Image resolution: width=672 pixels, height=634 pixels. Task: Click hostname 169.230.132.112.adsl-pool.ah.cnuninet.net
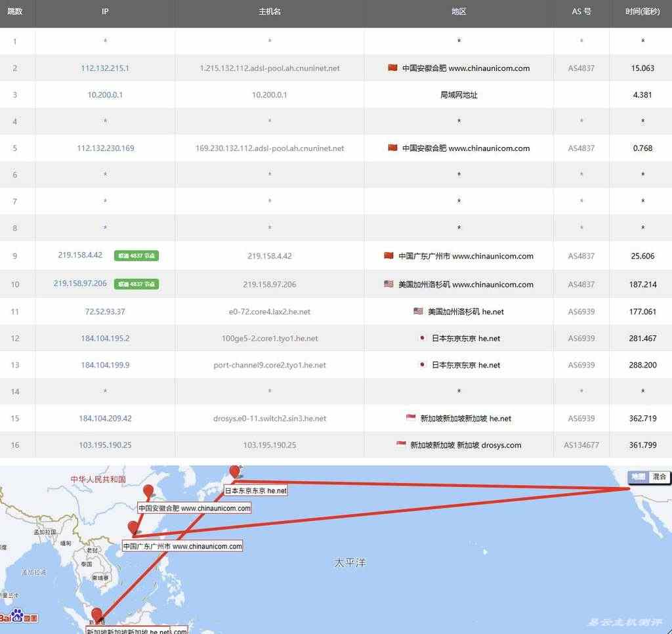pos(270,148)
